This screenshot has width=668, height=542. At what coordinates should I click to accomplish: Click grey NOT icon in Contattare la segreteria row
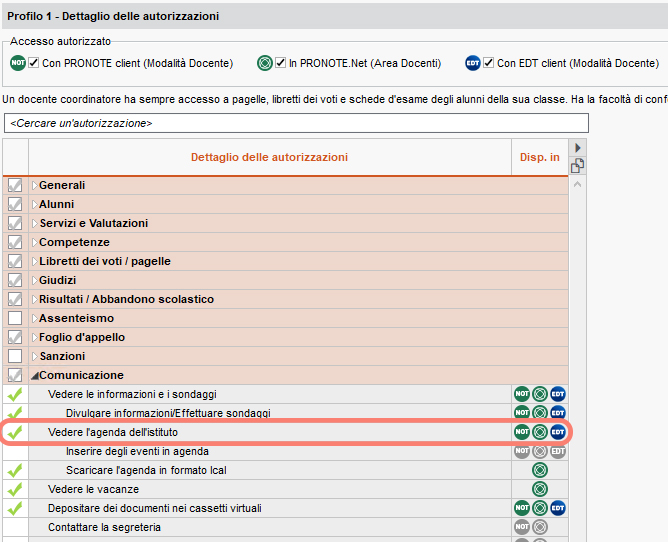click(x=522, y=527)
